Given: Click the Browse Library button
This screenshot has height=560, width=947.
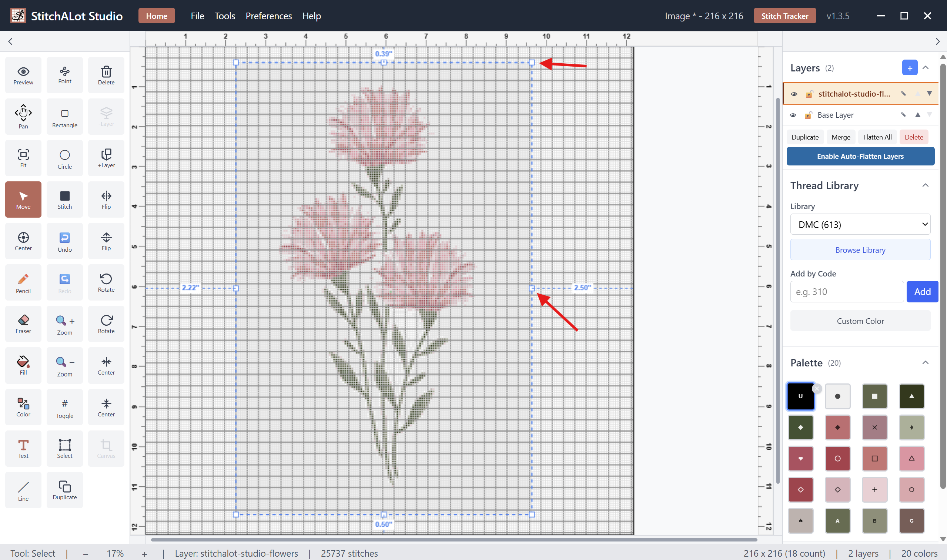Looking at the screenshot, I should 860,250.
